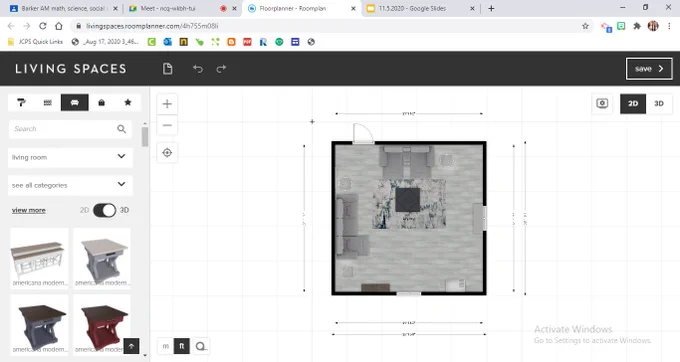Open Chrome menu three dots
Screen dimensions: 680x362
(x=669, y=26)
